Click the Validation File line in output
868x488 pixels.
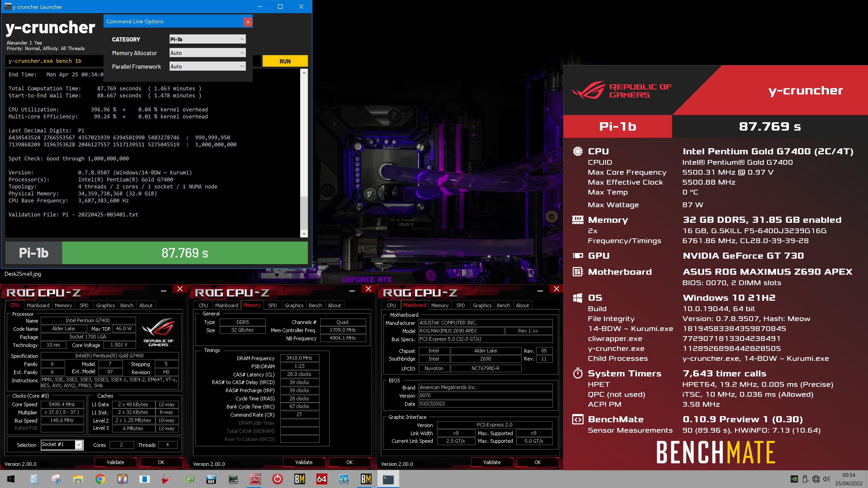pyautogui.click(x=73, y=215)
